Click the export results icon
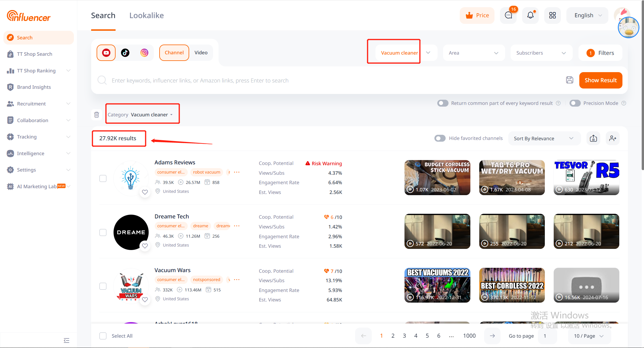The width and height of the screenshot is (644, 348). [593, 139]
